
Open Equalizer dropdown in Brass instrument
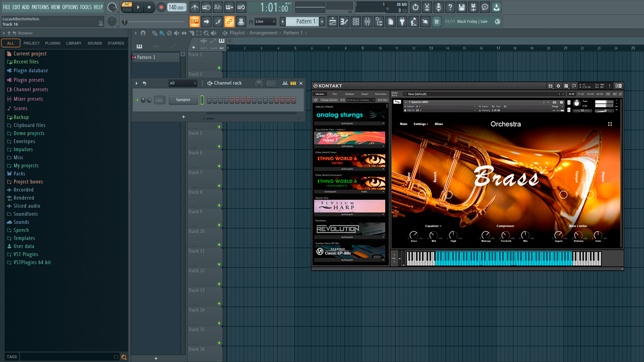pyautogui.click(x=433, y=226)
